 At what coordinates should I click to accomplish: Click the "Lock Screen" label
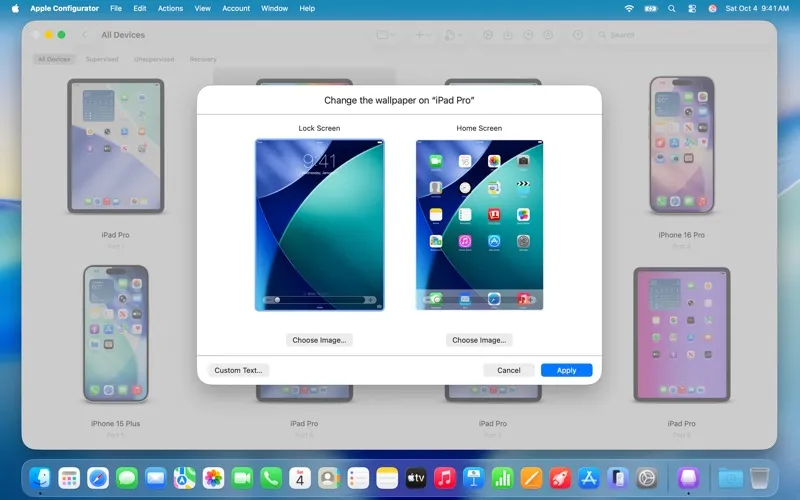coord(319,128)
